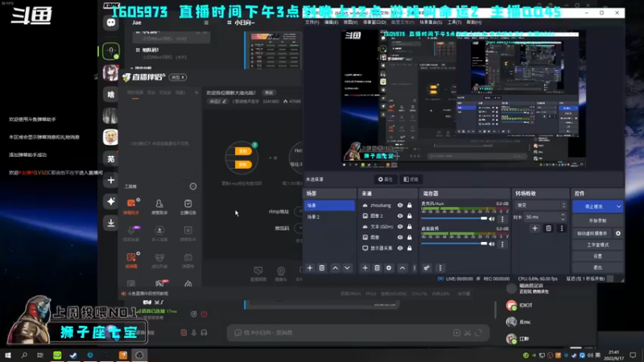Open 帮助(H) menu in OBS
Image resolution: width=644 pixels, height=362 pixels.
click(474, 23)
